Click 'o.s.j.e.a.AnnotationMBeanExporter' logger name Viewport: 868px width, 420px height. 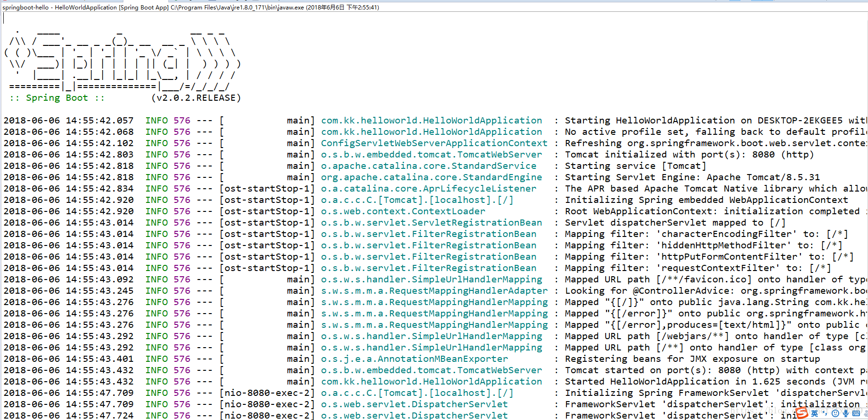[415, 359]
